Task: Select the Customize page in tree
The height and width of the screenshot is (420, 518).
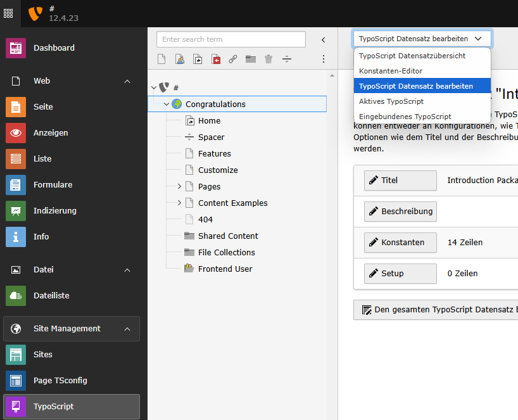Action: [x=218, y=170]
